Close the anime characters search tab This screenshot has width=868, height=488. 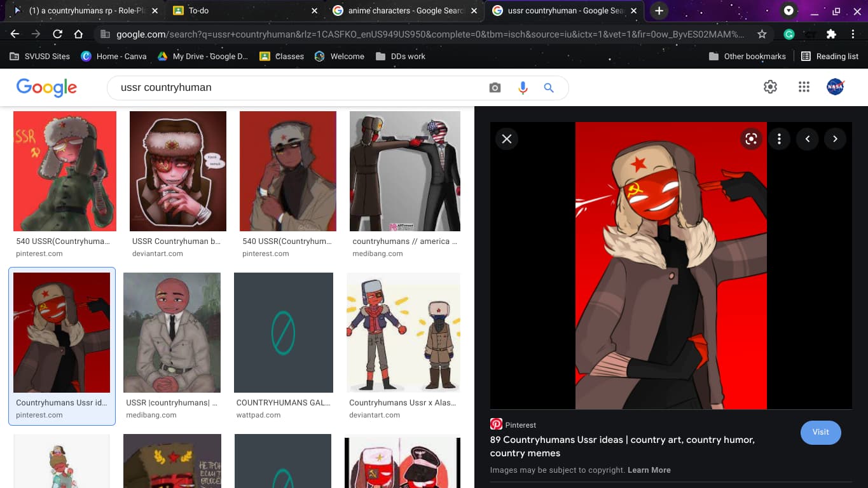tap(474, 11)
